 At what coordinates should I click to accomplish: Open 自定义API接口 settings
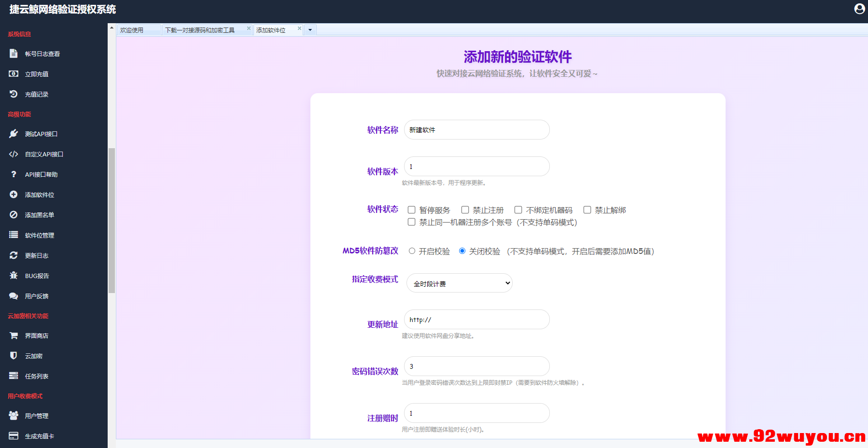coord(44,154)
